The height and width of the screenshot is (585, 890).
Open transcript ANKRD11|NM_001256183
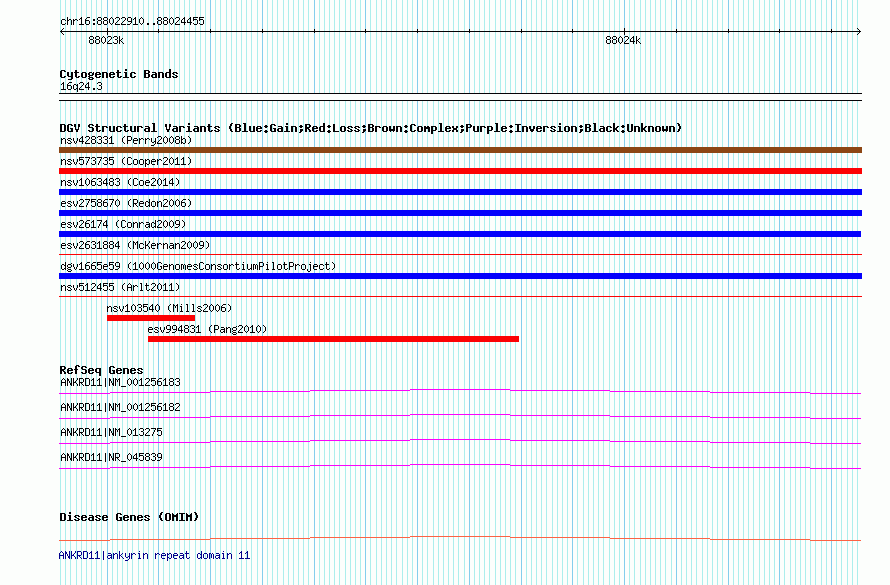[x=120, y=382]
